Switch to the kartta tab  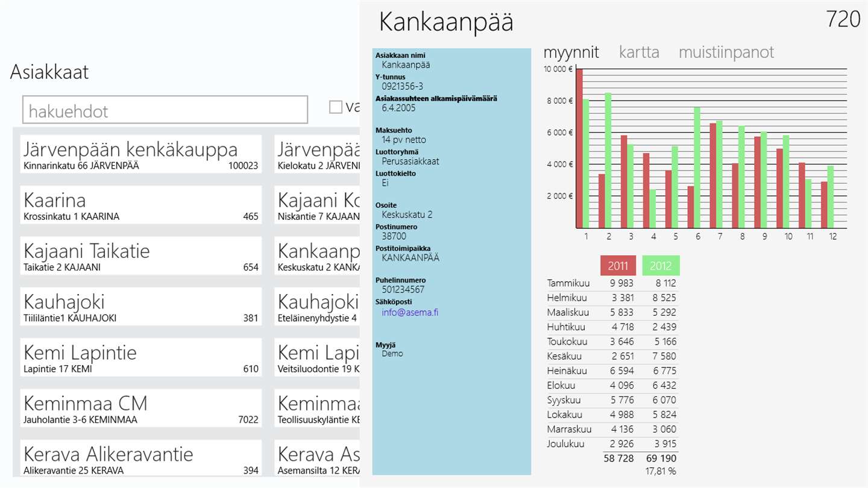point(639,52)
